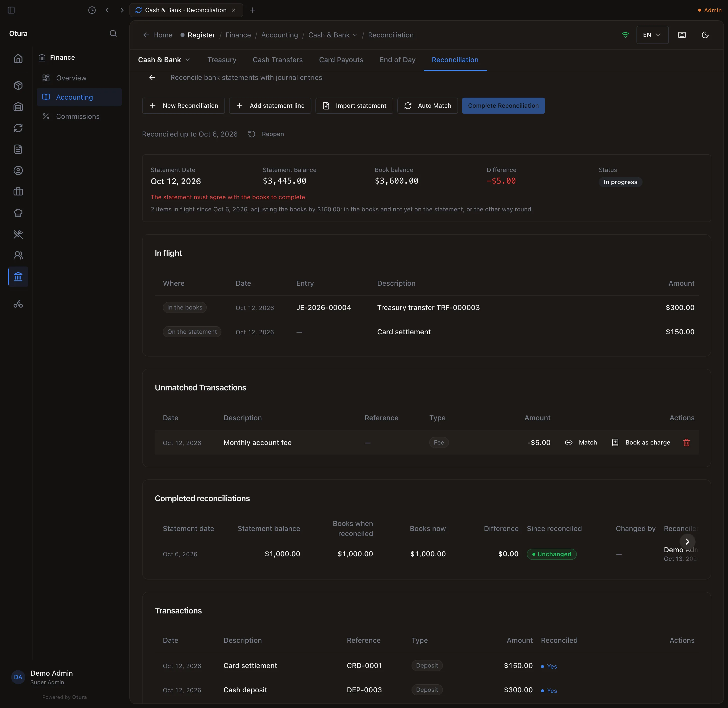The width and height of the screenshot is (728, 708).
Task: Go back using the arrow beside the page subtitle
Action: [x=152, y=77]
